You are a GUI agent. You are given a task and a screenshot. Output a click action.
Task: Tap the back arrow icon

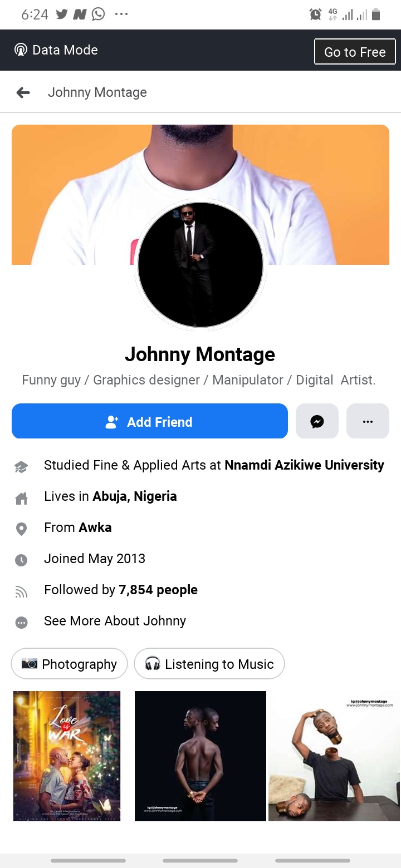pyautogui.click(x=23, y=92)
